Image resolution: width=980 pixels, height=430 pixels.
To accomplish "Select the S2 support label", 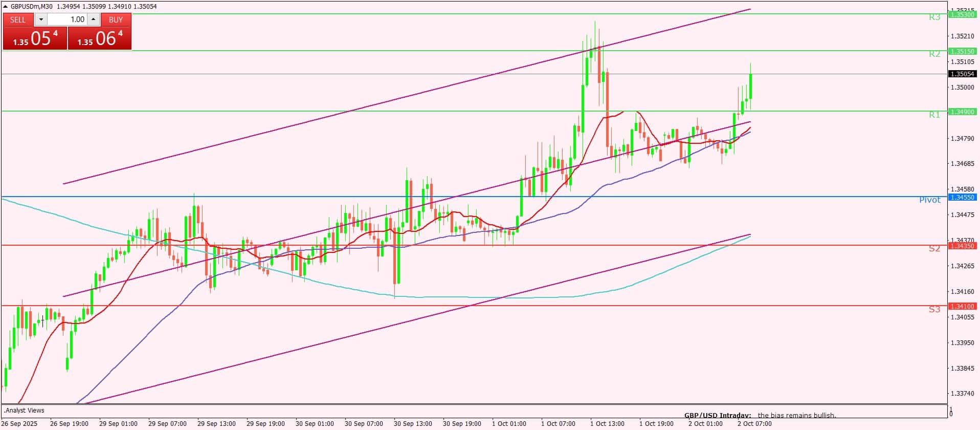I will click(x=934, y=249).
